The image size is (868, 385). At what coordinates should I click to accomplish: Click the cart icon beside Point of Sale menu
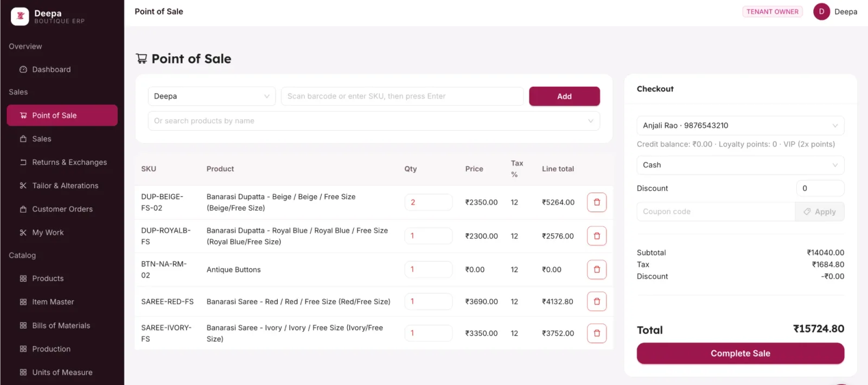pos(23,116)
